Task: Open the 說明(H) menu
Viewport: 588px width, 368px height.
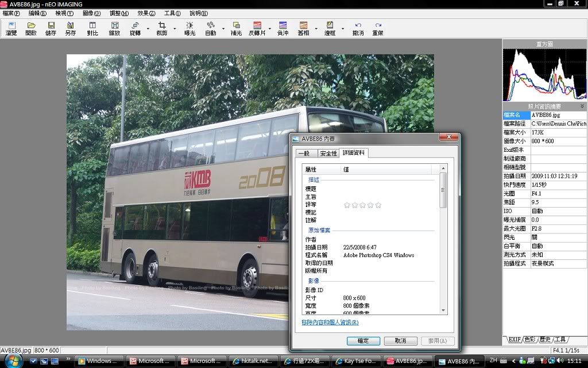Action: point(199,13)
